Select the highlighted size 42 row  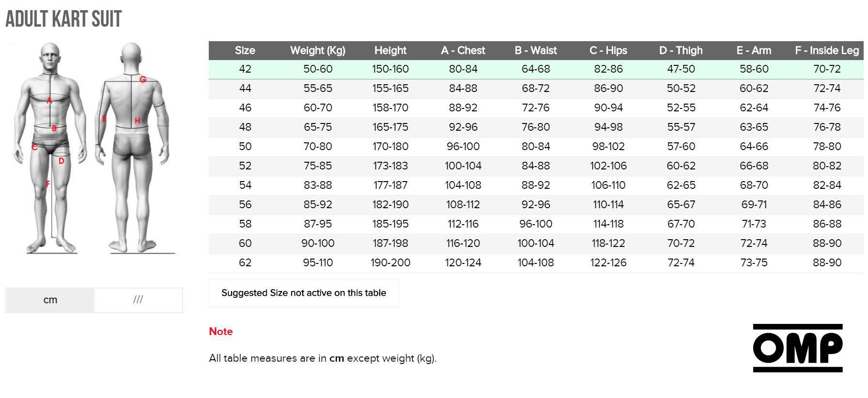(536, 69)
